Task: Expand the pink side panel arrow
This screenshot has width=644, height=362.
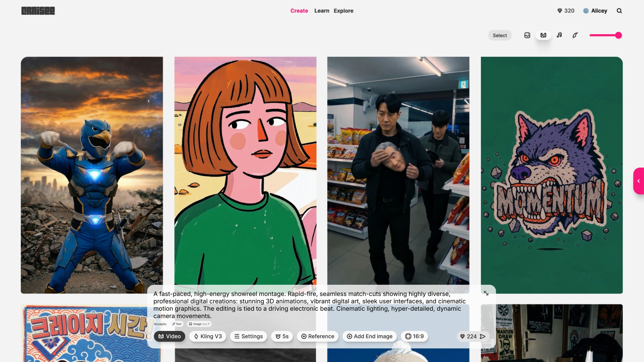Action: [638, 181]
